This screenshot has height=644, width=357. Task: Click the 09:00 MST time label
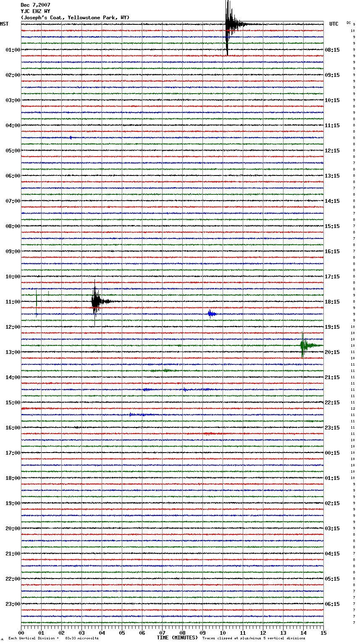point(13,251)
